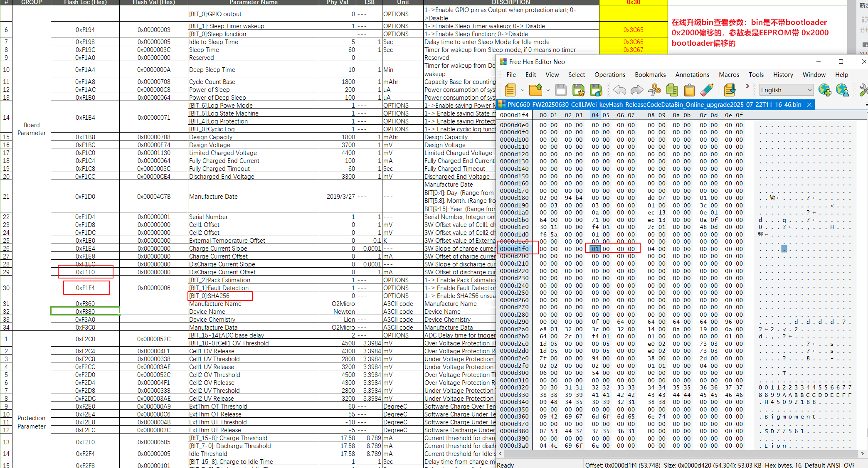Click the Save As icon with star
868x468 pixels.
click(579, 90)
